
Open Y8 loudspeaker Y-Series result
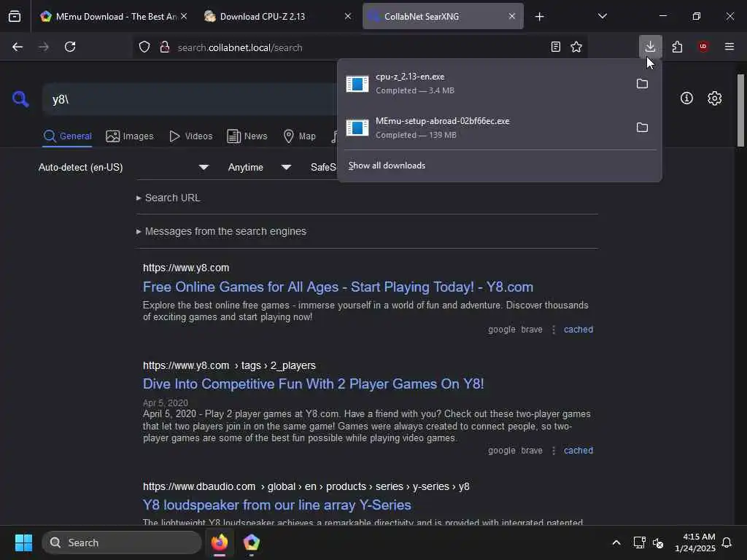pyautogui.click(x=276, y=505)
